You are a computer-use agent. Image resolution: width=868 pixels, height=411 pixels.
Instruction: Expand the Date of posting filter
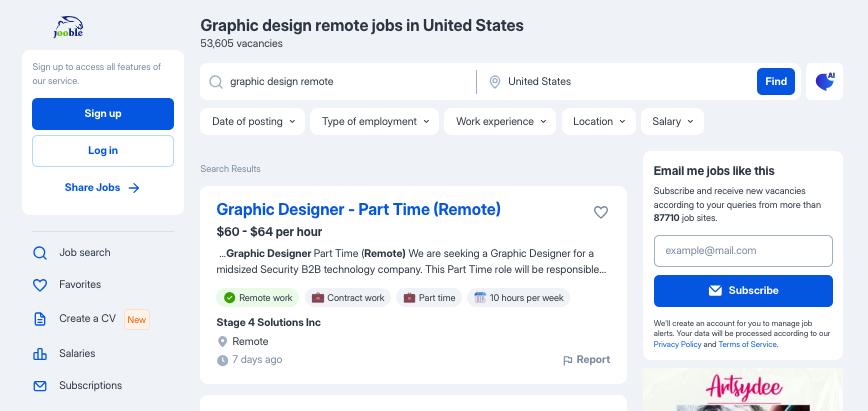point(252,121)
